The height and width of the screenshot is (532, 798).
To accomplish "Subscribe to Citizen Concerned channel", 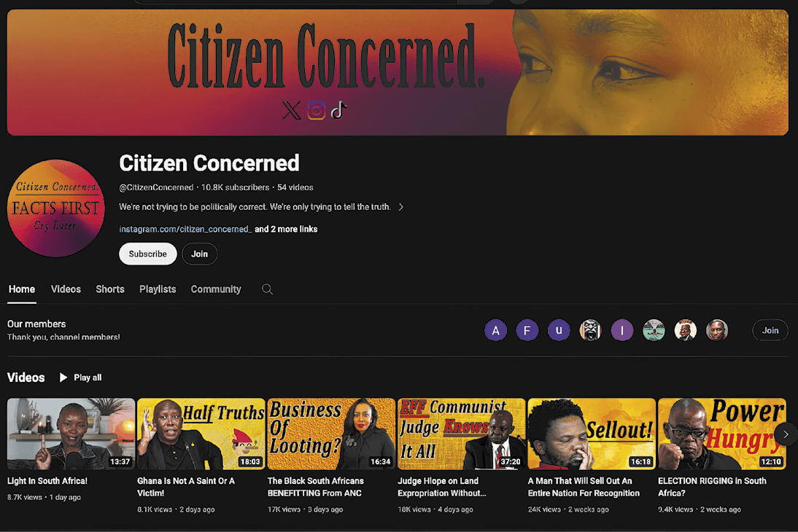I will (x=147, y=254).
